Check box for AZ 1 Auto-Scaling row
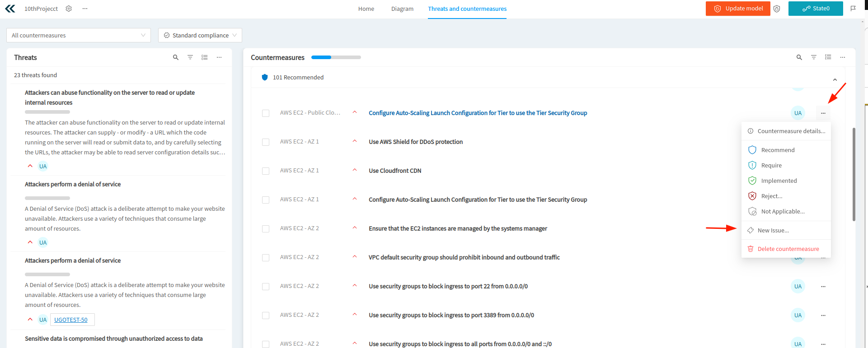 266,200
